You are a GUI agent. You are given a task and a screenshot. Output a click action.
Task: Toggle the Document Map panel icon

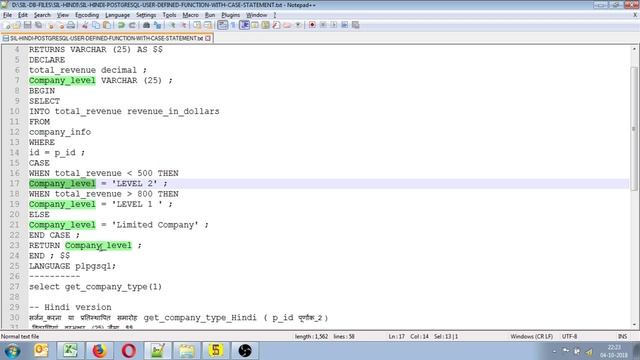(x=265, y=25)
